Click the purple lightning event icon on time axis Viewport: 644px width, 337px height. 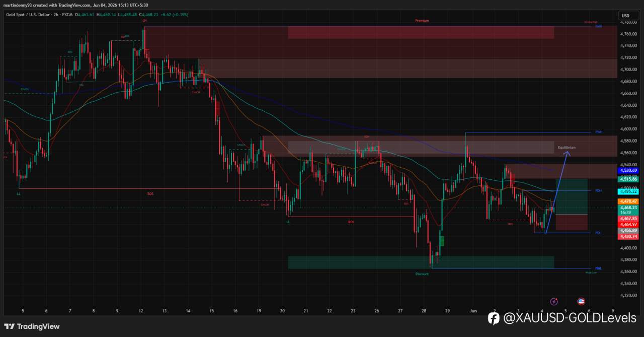click(x=554, y=302)
